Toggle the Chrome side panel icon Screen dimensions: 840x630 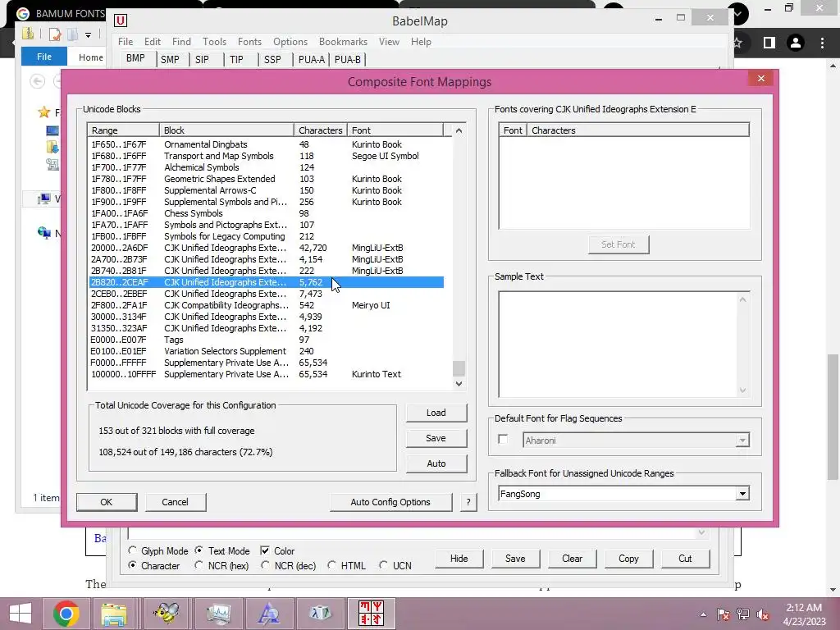tap(769, 43)
